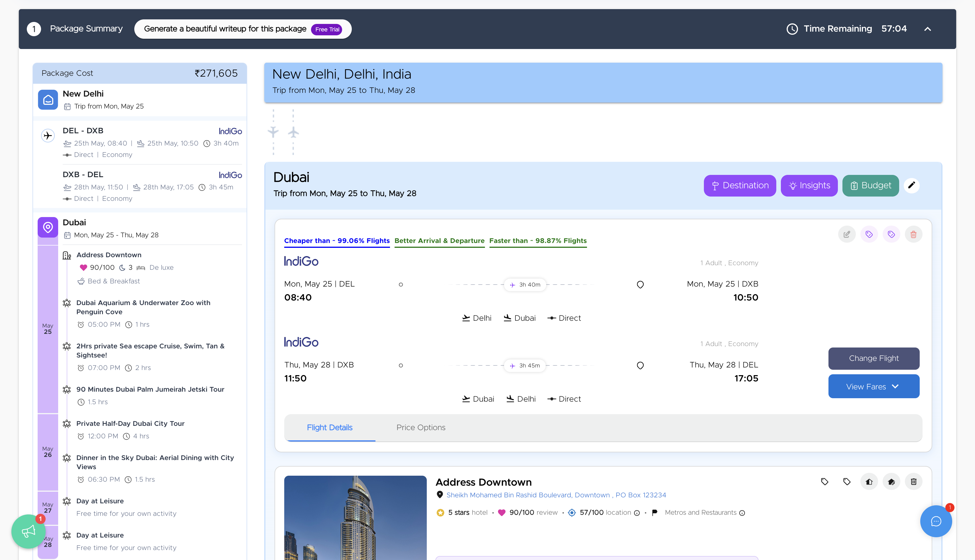Click the IndiGo logo on outbound flight card
975x560 pixels.
301,261
